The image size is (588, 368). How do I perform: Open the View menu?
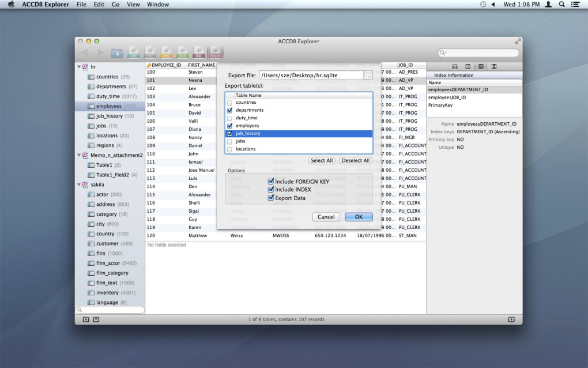point(133,5)
